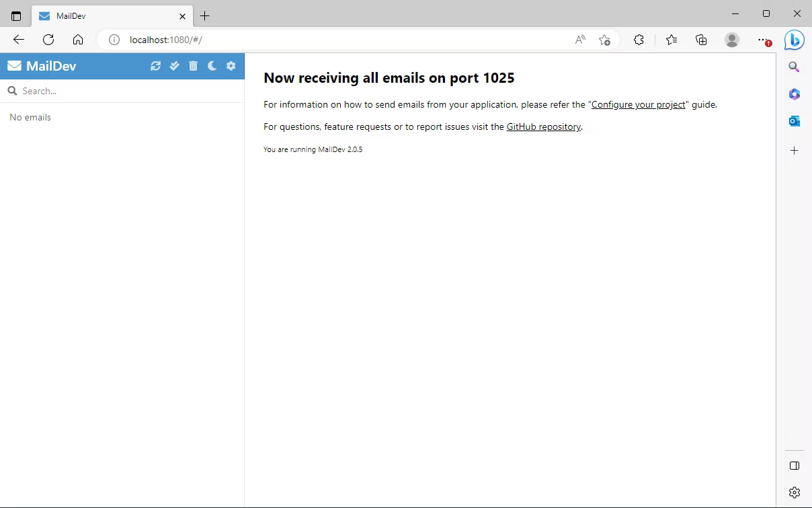Viewport: 812px width, 508px height.
Task: Open the Collections icon in toolbar
Action: pyautogui.click(x=701, y=40)
